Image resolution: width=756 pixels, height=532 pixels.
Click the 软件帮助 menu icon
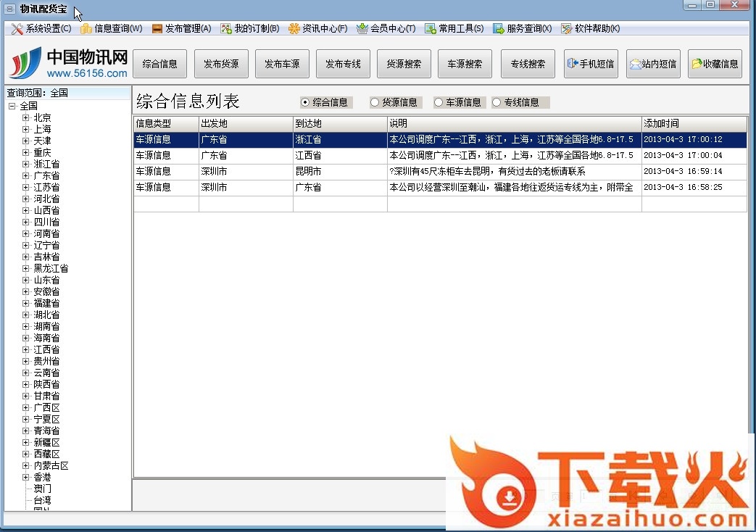(567, 29)
